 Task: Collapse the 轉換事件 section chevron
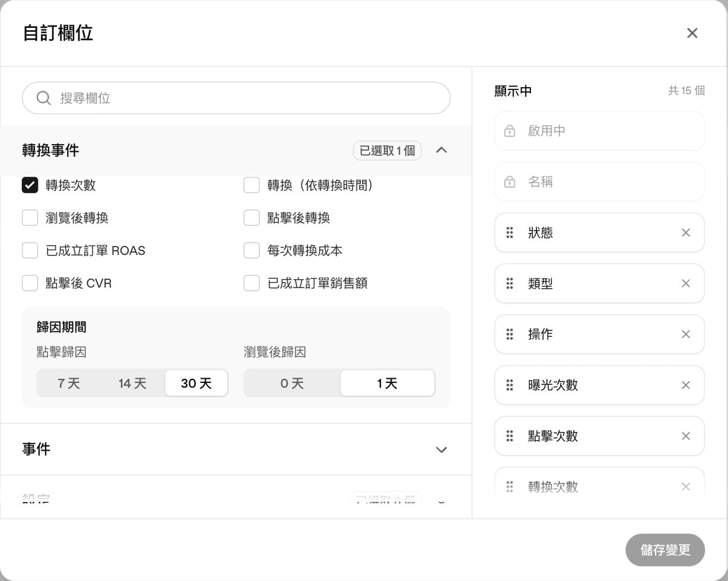pos(441,150)
